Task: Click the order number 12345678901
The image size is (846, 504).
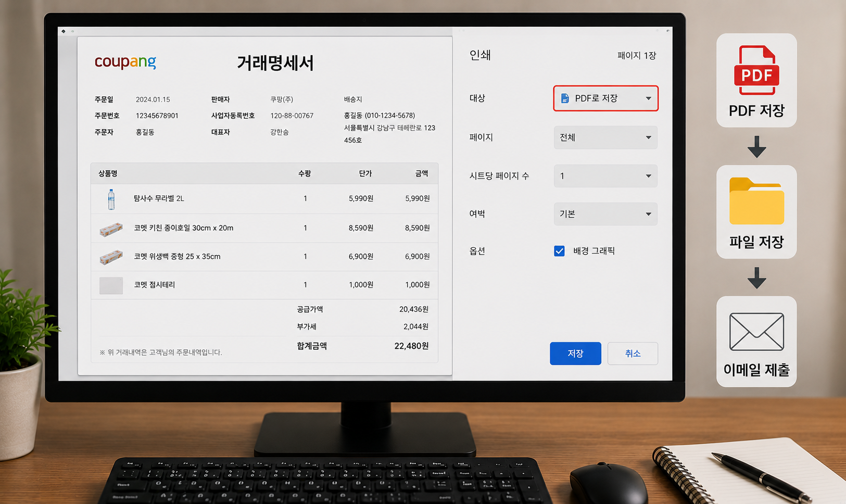Action: pyautogui.click(x=157, y=116)
